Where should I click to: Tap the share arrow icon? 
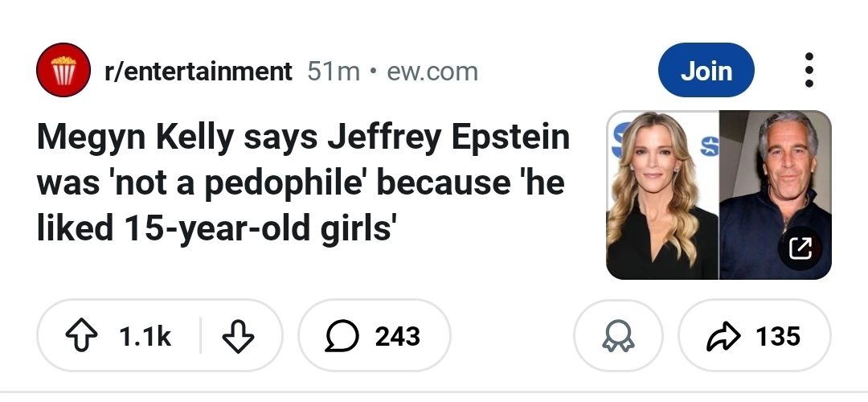click(723, 336)
